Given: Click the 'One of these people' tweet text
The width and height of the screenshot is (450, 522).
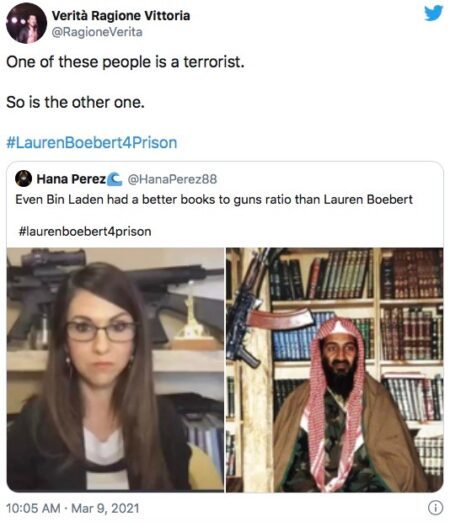Looking at the screenshot, I should pyautogui.click(x=125, y=62).
